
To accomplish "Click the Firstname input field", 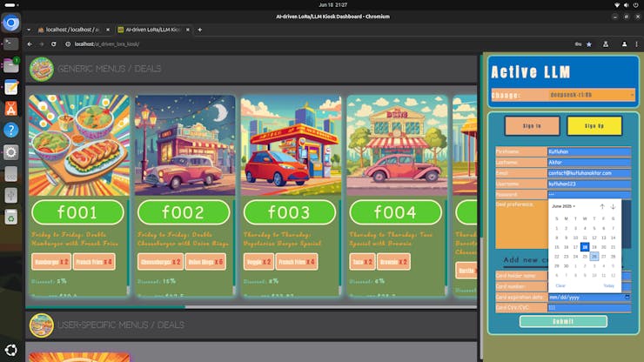I will tap(588, 151).
